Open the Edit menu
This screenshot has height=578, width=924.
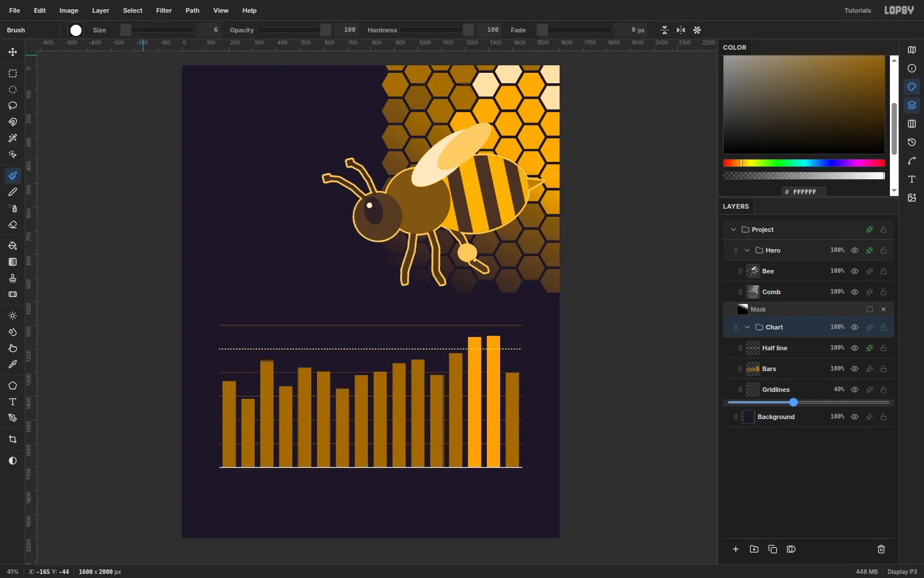click(x=40, y=10)
